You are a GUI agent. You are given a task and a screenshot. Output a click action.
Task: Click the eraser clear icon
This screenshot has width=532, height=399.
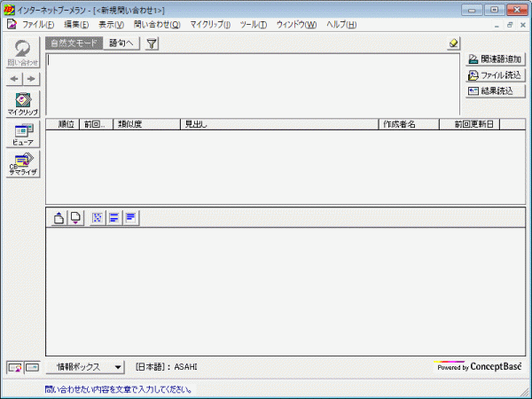tap(453, 43)
